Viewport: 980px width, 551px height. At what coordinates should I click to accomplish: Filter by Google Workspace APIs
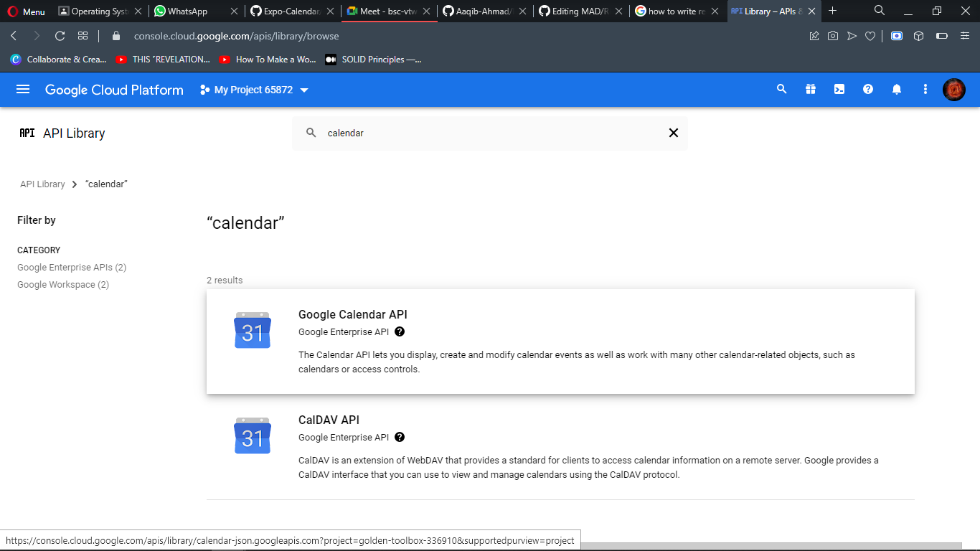pyautogui.click(x=62, y=284)
